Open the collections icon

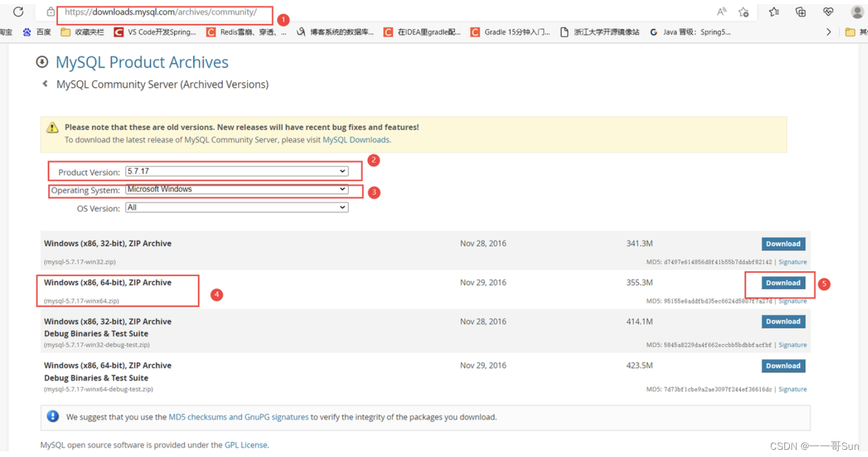point(801,12)
